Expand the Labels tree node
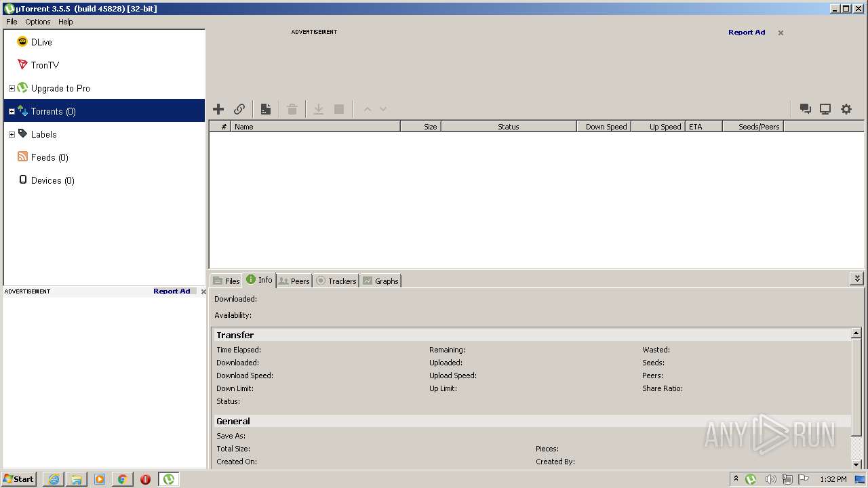The height and width of the screenshot is (488, 868). (12, 134)
